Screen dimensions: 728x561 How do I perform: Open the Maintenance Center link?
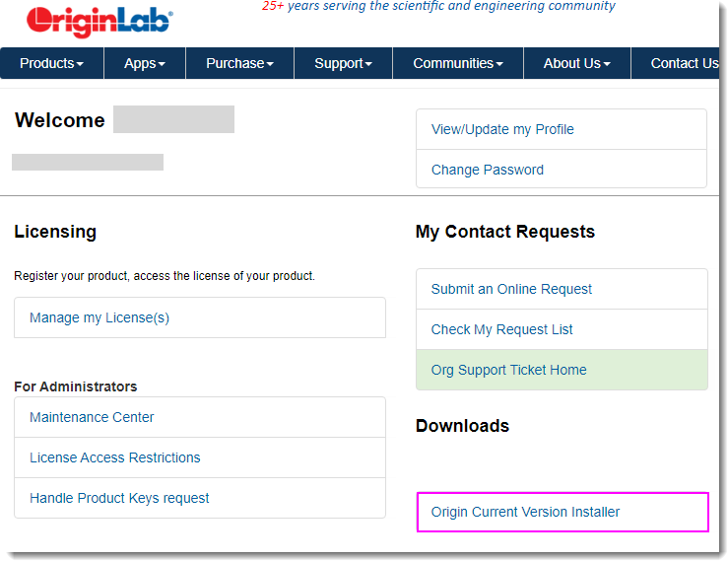click(x=200, y=417)
